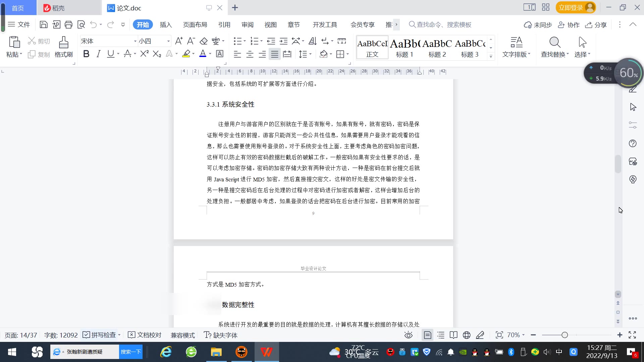
Task: Click the Format Painter (格式刷) icon
Action: pyautogui.click(x=63, y=47)
